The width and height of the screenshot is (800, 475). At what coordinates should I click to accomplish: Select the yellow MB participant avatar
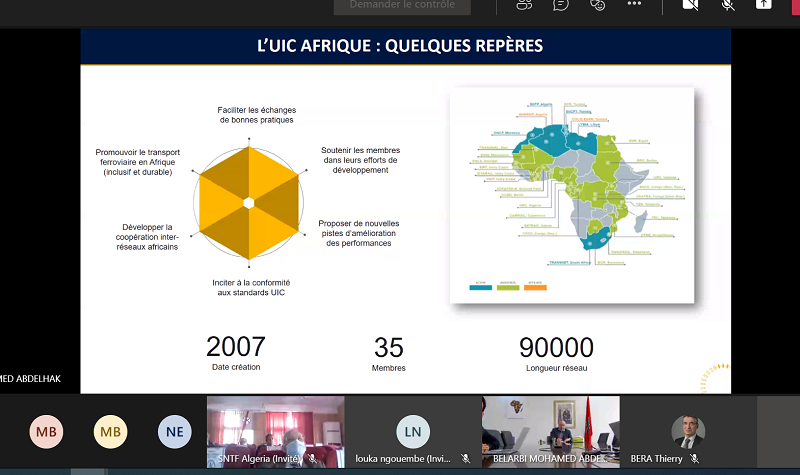click(x=111, y=432)
